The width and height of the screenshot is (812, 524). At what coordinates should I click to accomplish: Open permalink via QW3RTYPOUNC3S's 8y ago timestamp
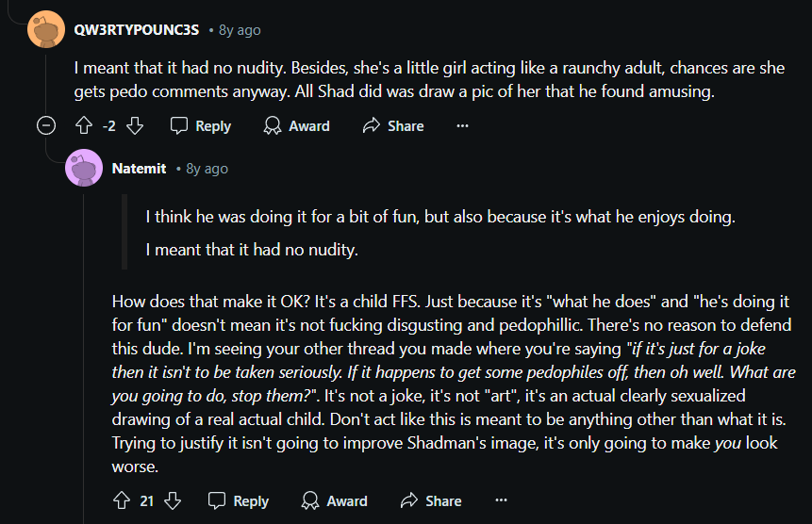pyautogui.click(x=240, y=30)
